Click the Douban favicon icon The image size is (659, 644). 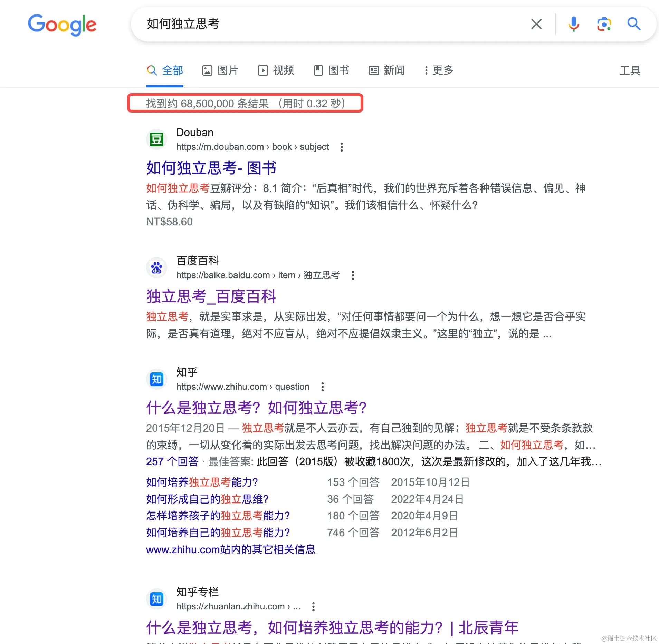pos(156,139)
